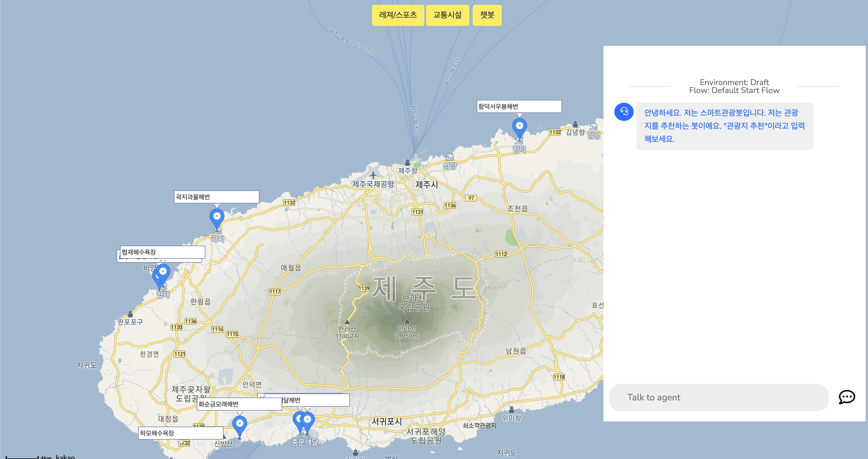Viewport: 868px width, 459px height.
Task: Click the Gwakji beach blue marker pin
Action: click(x=217, y=217)
